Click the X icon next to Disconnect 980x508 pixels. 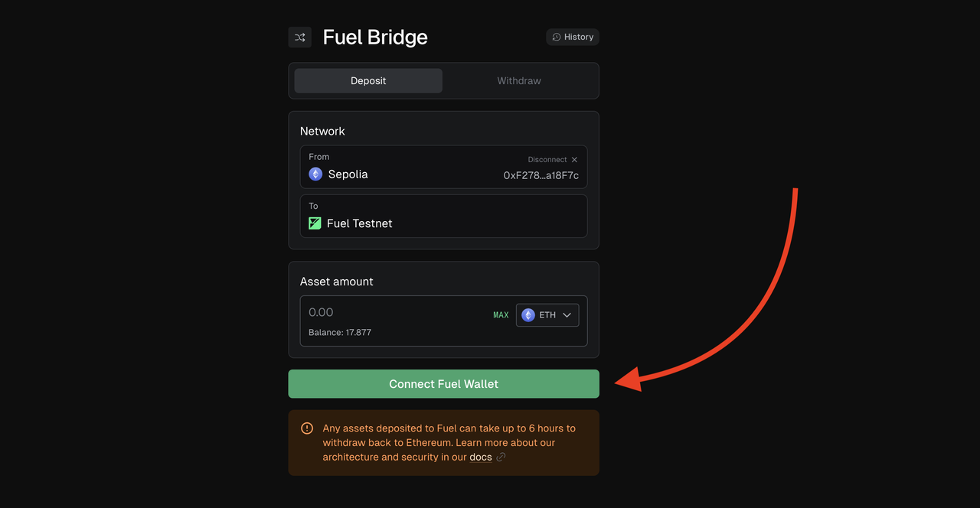(x=574, y=160)
